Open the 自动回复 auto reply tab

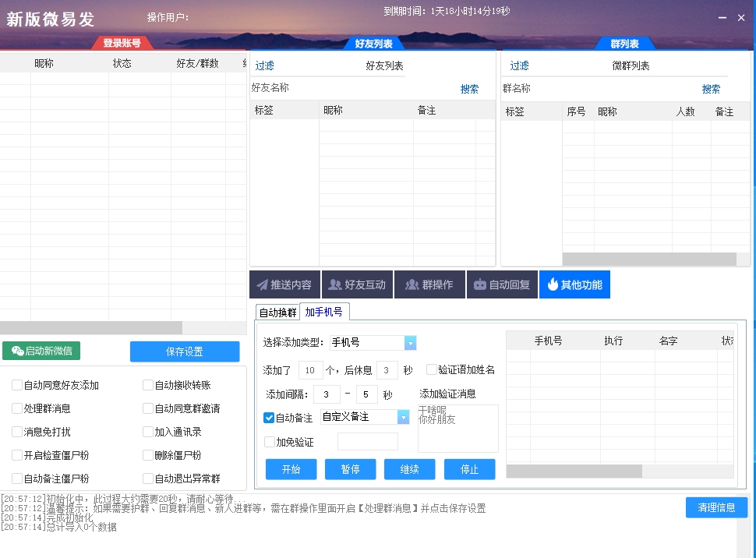(x=502, y=284)
